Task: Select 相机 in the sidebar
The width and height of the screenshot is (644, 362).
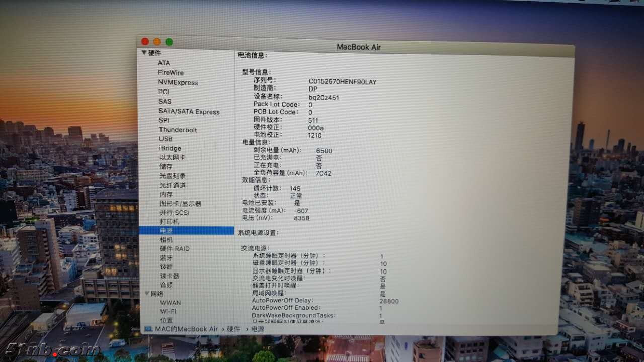Action: point(166,239)
